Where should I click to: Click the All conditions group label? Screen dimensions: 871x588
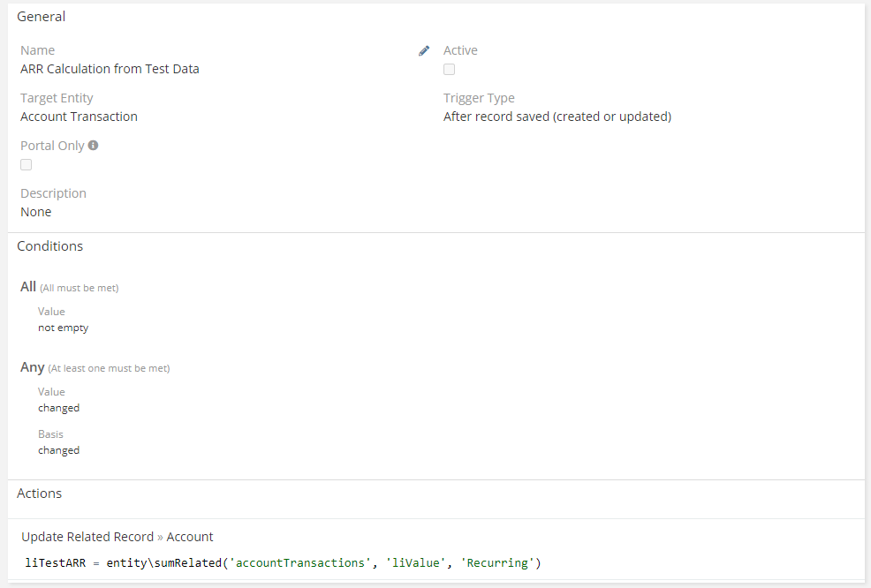[28, 287]
